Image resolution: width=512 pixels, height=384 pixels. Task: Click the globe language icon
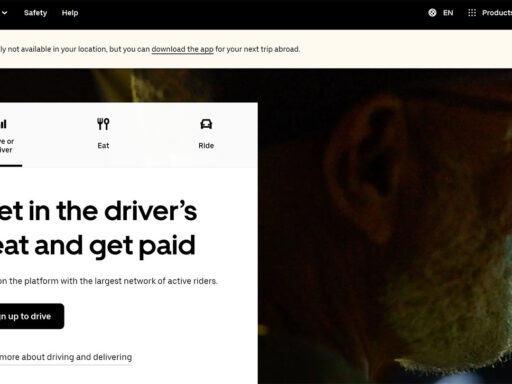pyautogui.click(x=432, y=13)
